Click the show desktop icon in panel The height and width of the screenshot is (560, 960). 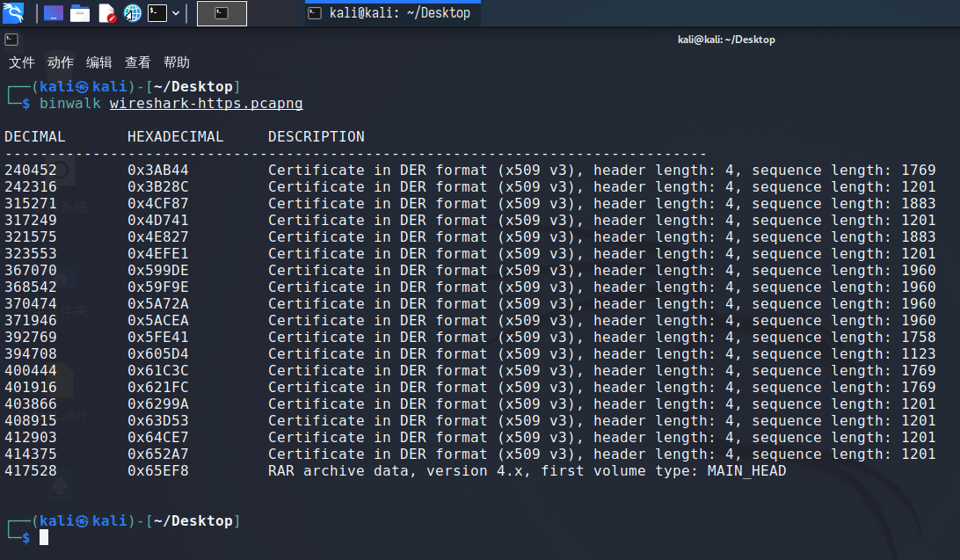pyautogui.click(x=53, y=13)
